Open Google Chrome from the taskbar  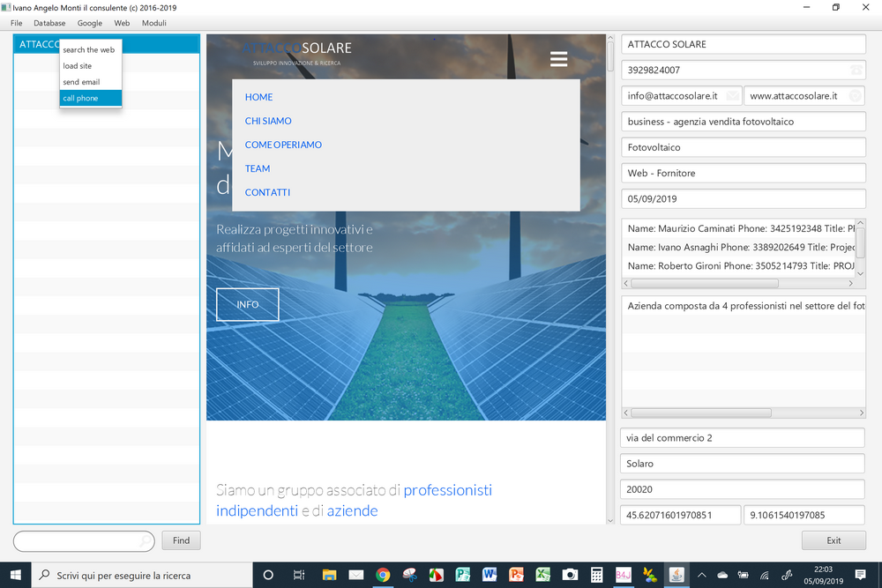tap(383, 575)
